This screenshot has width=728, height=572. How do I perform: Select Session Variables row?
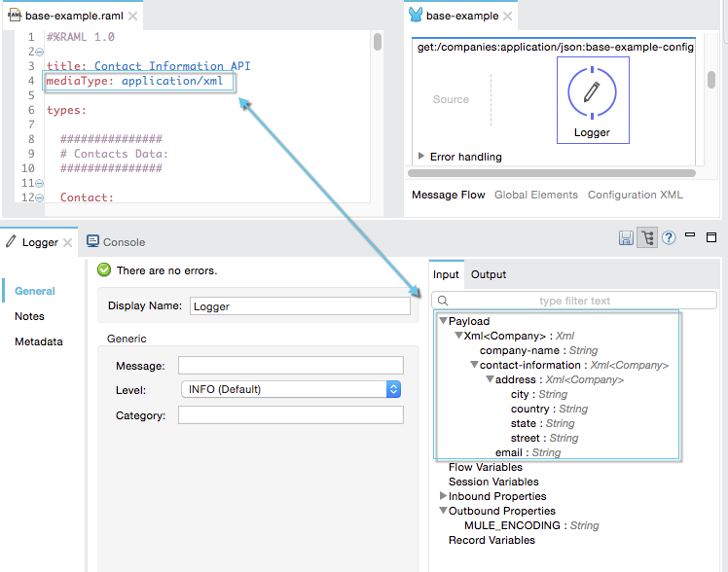pyautogui.click(x=493, y=482)
